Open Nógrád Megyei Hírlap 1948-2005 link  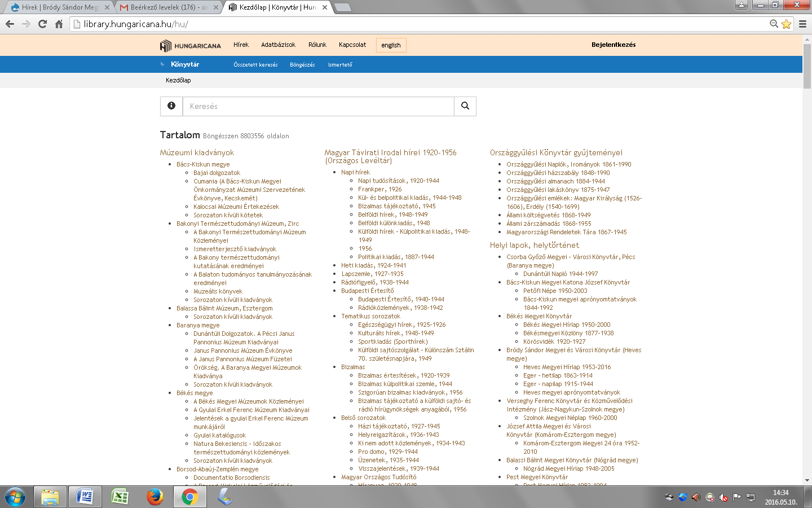[569, 468]
